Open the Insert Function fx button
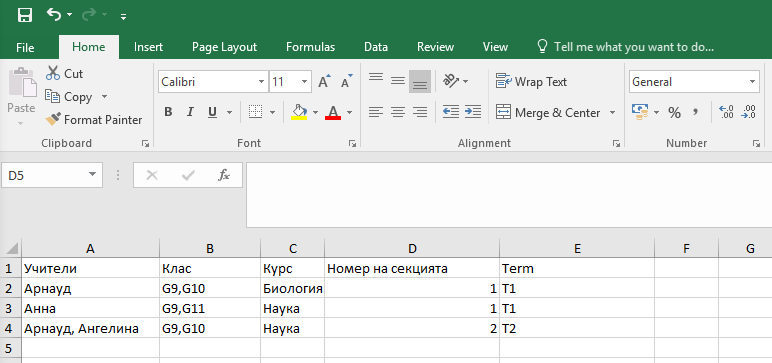Viewport: 772px width, 363px height. tap(224, 175)
